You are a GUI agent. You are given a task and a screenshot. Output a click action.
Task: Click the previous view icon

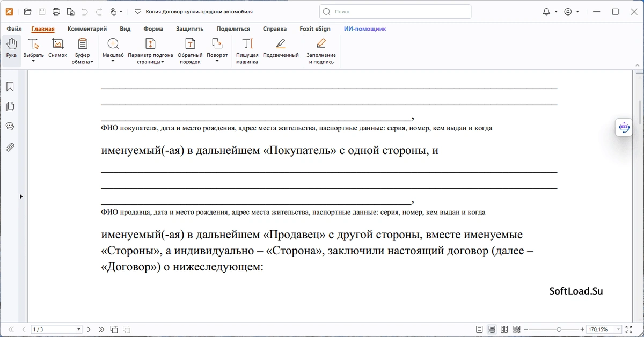(x=114, y=329)
